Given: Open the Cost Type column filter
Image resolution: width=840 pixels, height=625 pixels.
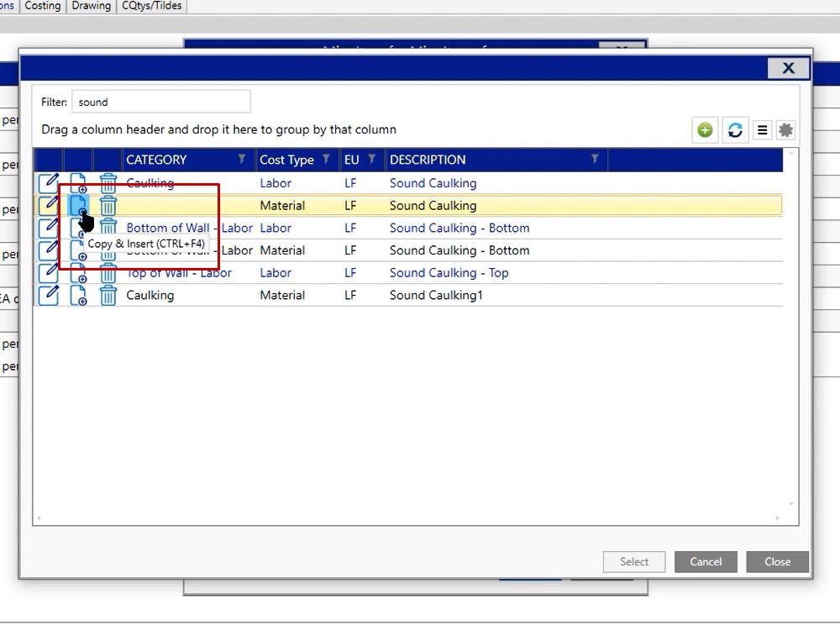Looking at the screenshot, I should point(326,160).
